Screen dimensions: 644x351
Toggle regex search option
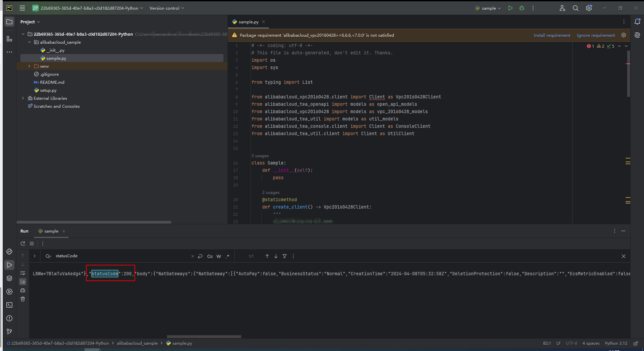click(227, 256)
